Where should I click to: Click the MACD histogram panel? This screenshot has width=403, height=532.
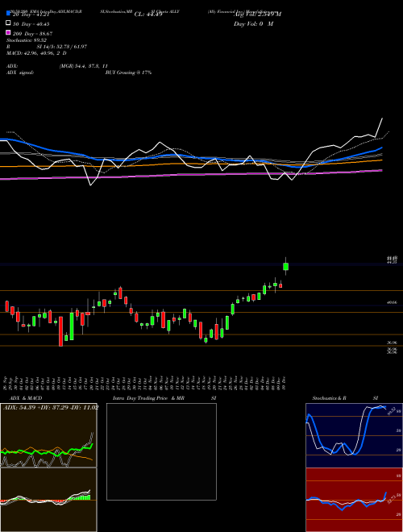(48, 500)
